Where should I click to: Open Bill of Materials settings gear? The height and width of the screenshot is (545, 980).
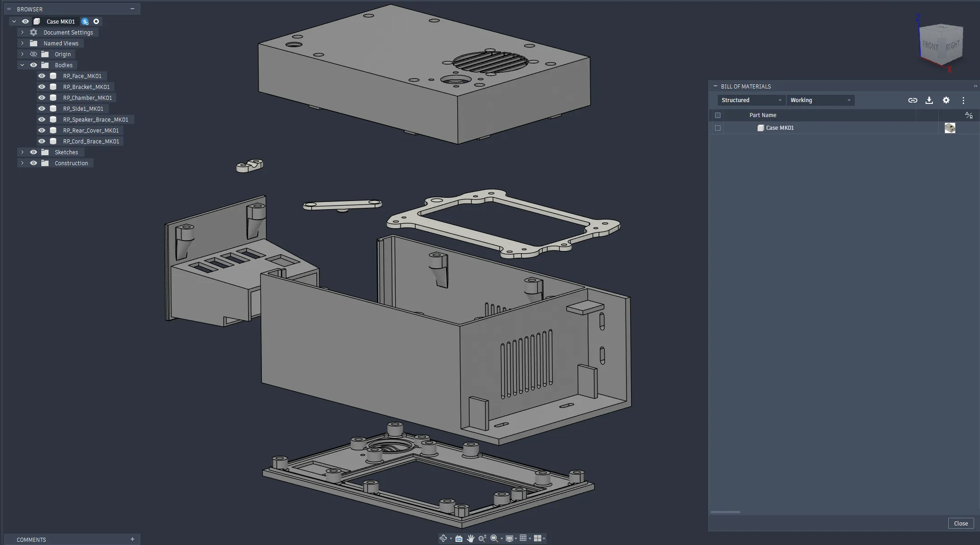tap(946, 100)
